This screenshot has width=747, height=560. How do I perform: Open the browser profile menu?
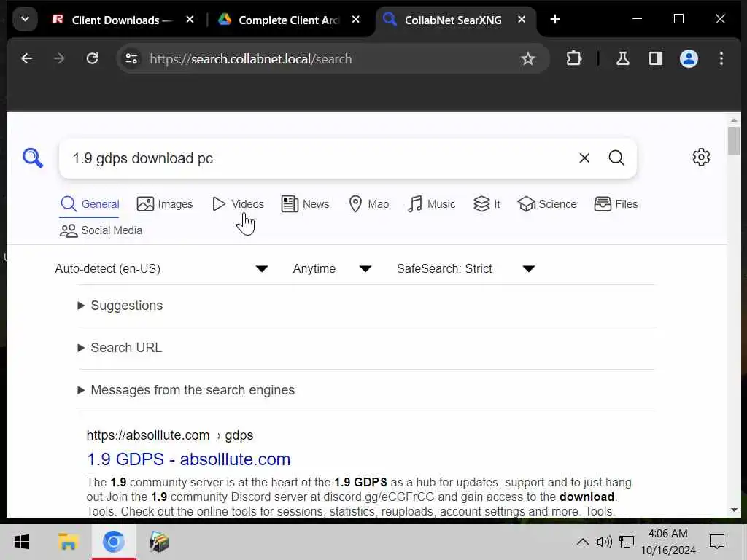[x=689, y=58]
